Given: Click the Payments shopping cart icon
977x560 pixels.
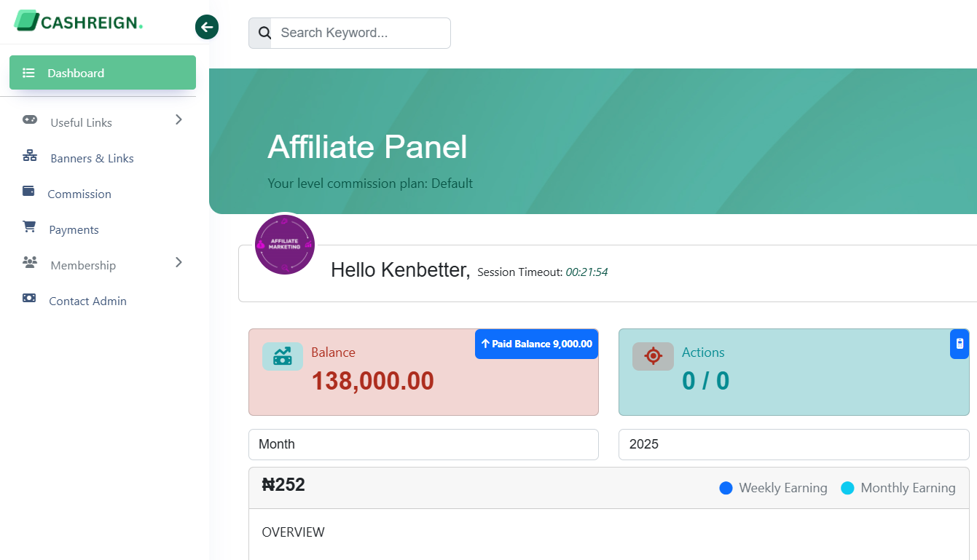Looking at the screenshot, I should tap(29, 227).
